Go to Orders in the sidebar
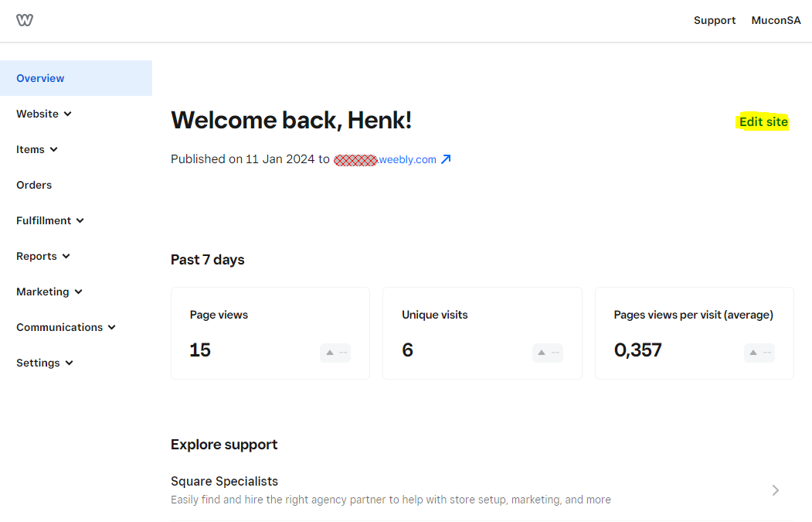Screen dimensions: 812x522 34,185
